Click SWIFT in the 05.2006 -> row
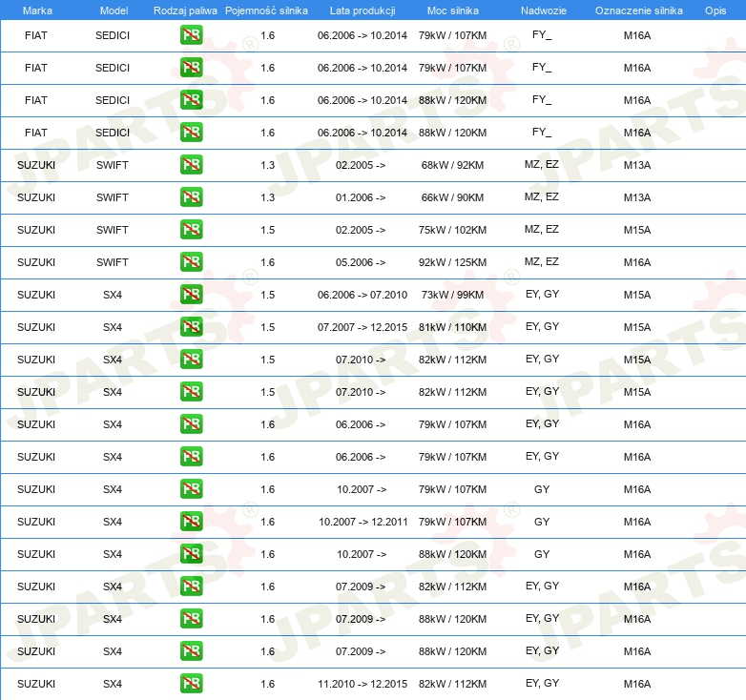 tap(113, 262)
